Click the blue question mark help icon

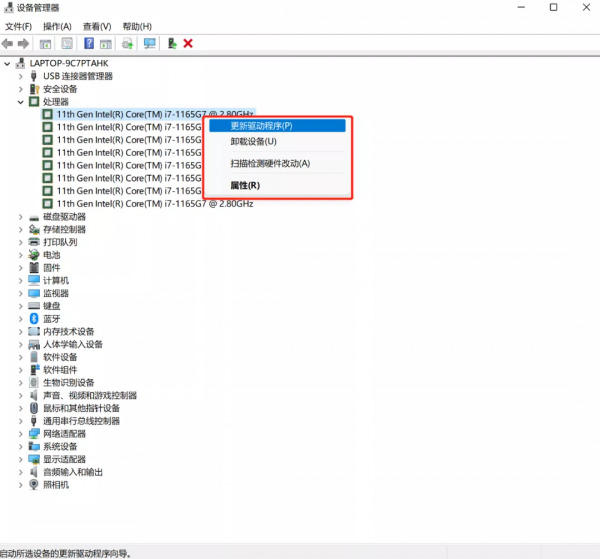click(89, 44)
